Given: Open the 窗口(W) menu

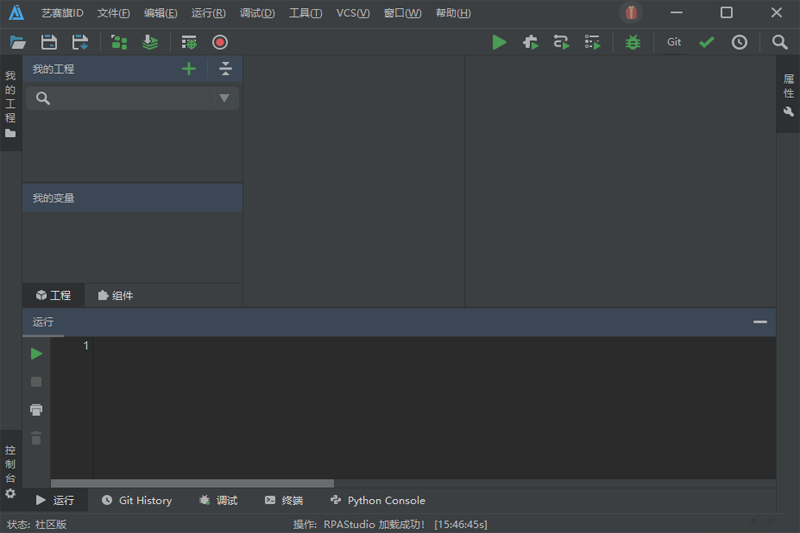Looking at the screenshot, I should pos(402,13).
